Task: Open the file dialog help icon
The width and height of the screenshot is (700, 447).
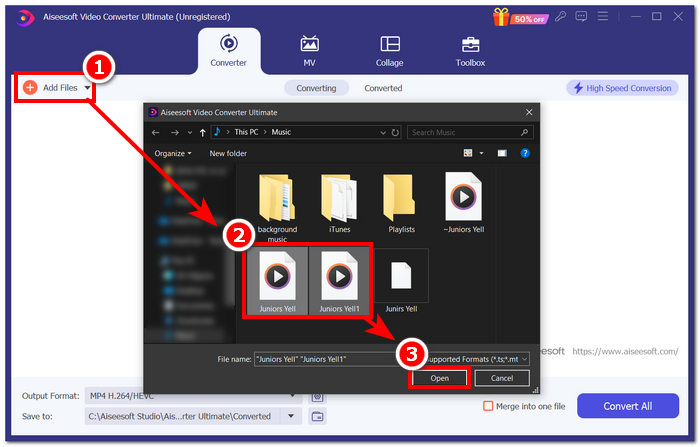Action: pyautogui.click(x=525, y=153)
